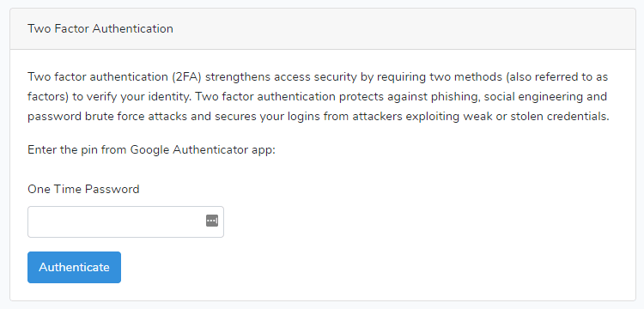
Task: Focus the One Time Password input field
Action: coord(125,221)
